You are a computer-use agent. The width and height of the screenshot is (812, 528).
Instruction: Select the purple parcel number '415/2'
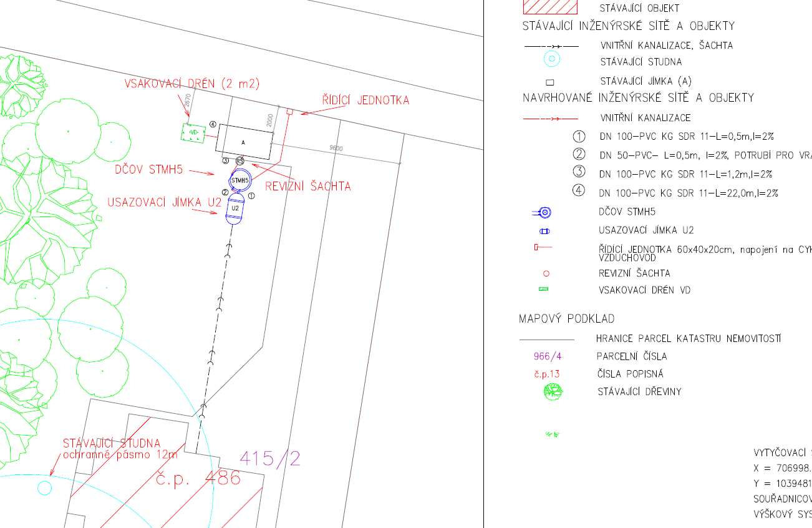(270, 459)
